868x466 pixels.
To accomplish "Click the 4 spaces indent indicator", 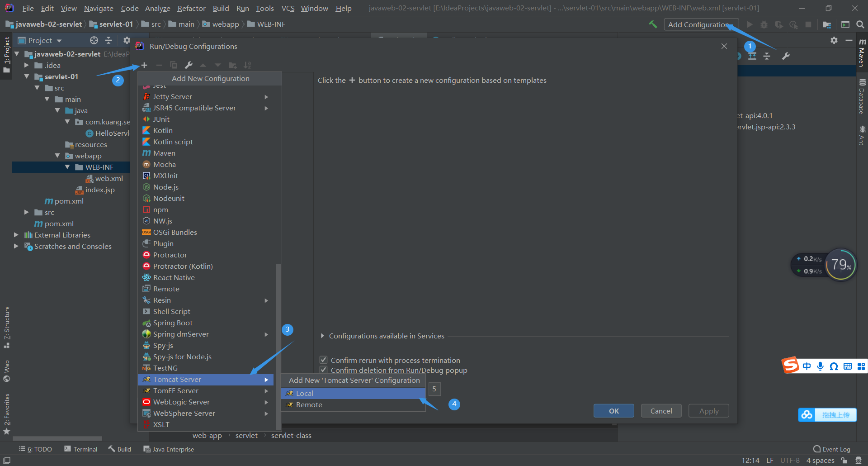I will 820,460.
